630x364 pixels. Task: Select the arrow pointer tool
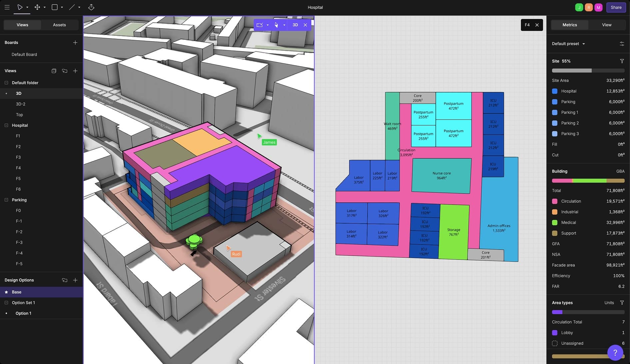pyautogui.click(x=20, y=7)
